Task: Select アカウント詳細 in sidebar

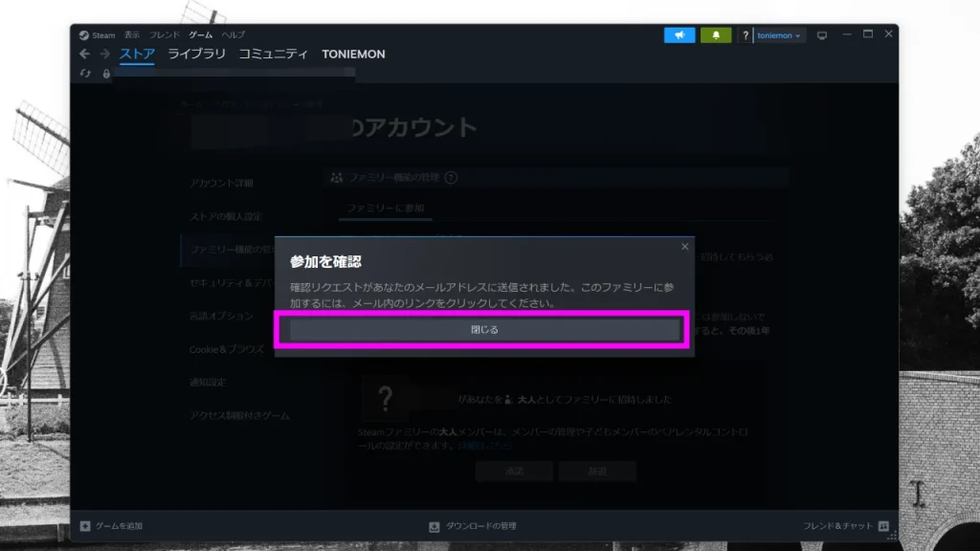Action: pyautogui.click(x=221, y=183)
